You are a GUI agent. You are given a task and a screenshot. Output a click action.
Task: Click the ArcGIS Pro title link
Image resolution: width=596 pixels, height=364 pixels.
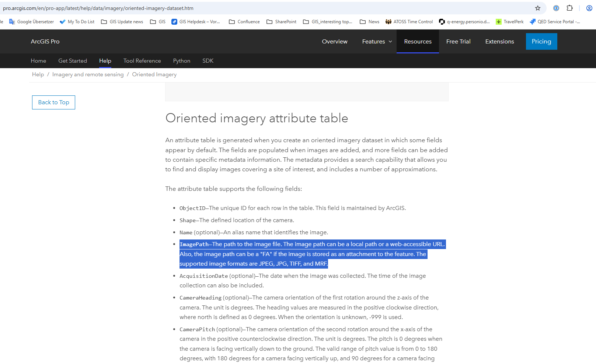tap(45, 42)
